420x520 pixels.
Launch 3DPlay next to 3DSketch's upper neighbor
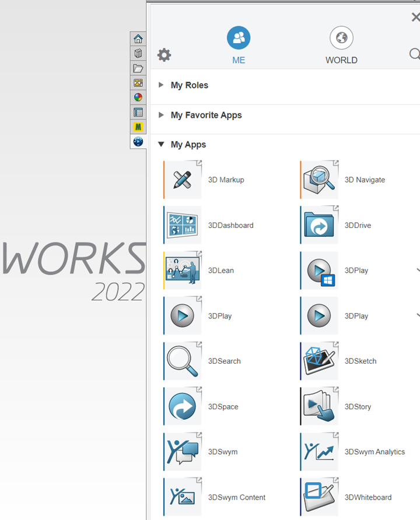coord(319,316)
